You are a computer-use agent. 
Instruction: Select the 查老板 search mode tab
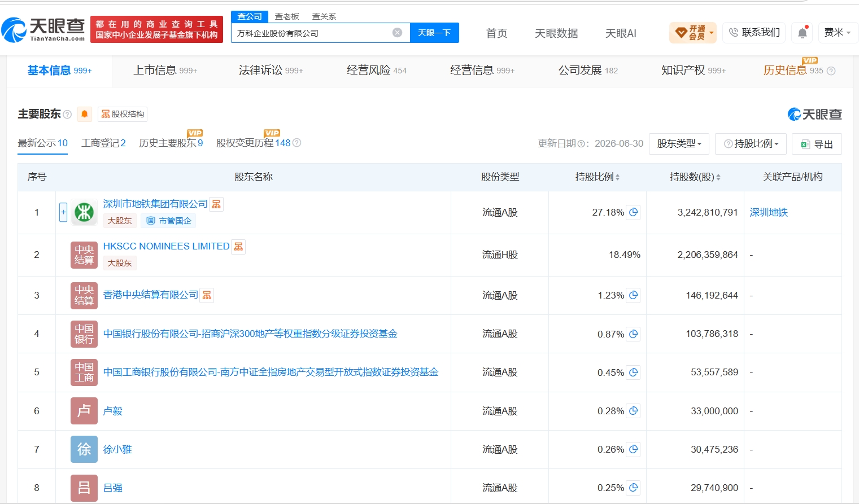287,16
